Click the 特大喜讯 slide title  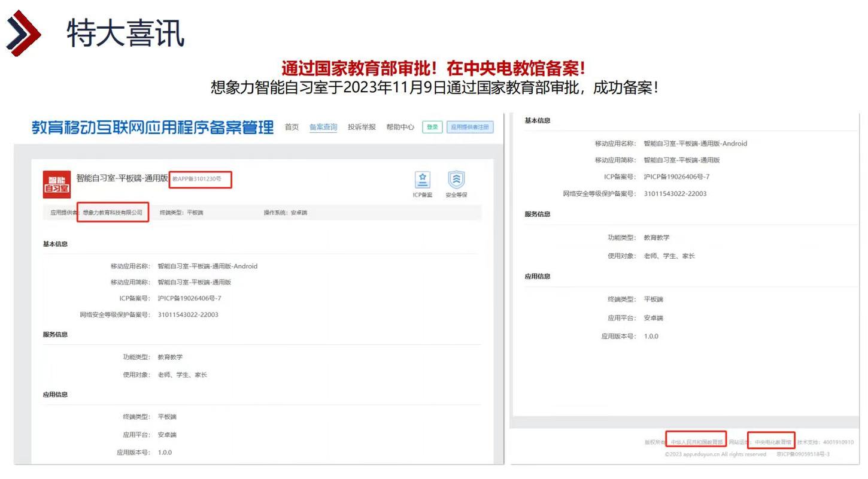coord(126,33)
